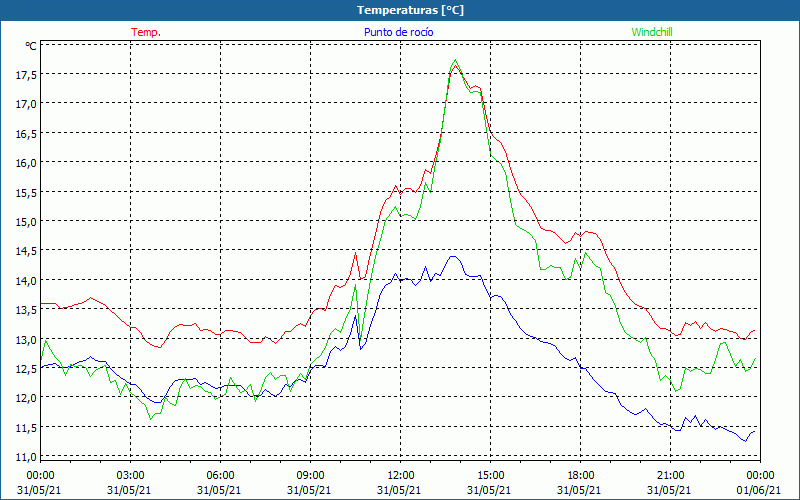800x500 pixels.
Task: Click the 12:00 x-axis time label
Action: (399, 476)
